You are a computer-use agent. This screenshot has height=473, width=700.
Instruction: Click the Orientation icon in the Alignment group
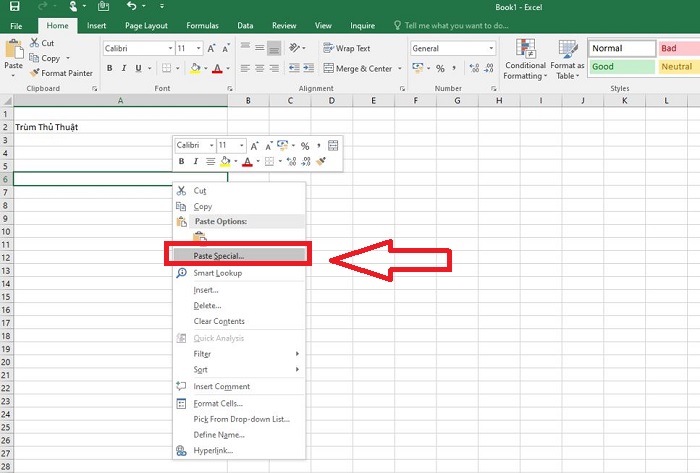click(x=294, y=47)
